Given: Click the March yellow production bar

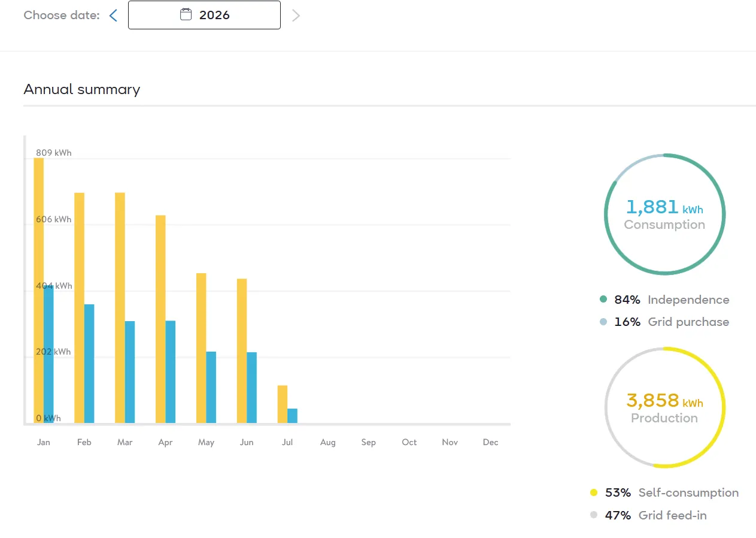Looking at the screenshot, I should [120, 308].
